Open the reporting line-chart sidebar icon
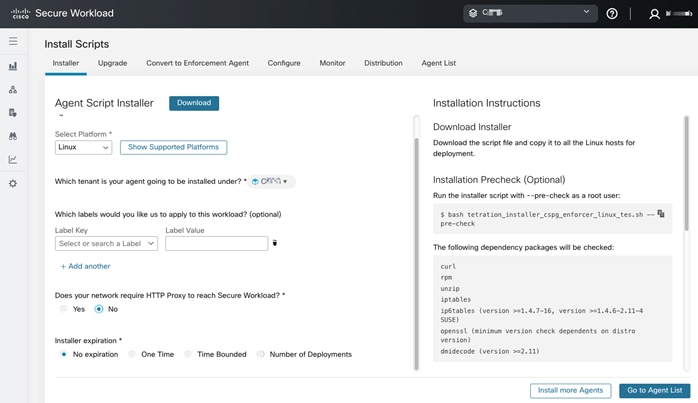 coord(13,159)
